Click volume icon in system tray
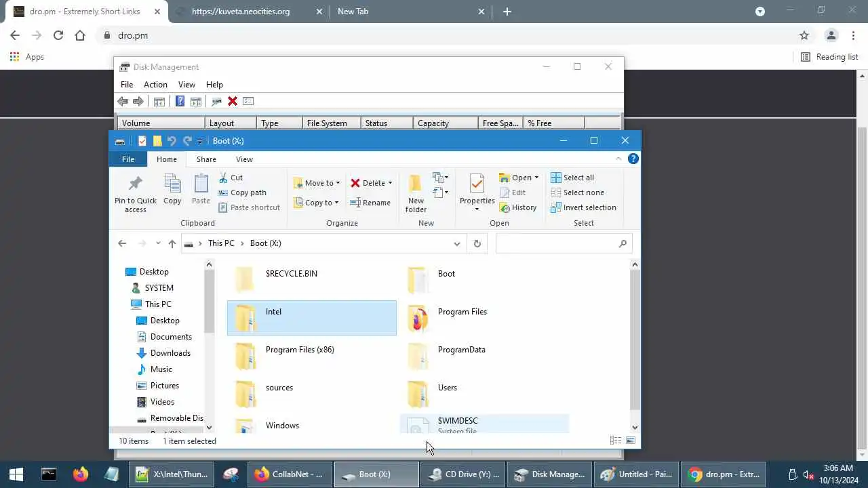This screenshot has width=868, height=488. [808, 474]
